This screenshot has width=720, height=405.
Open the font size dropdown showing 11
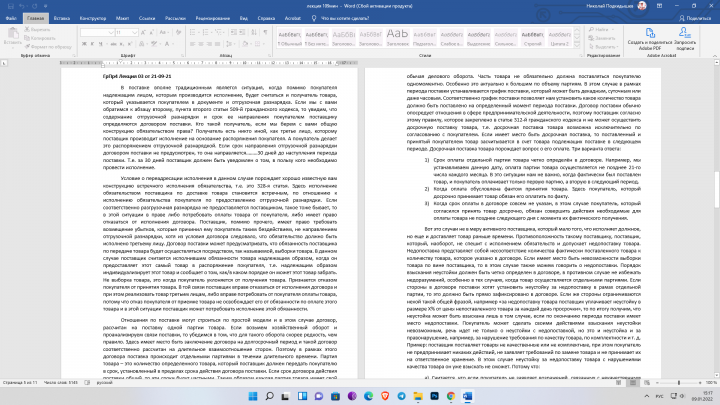click(126, 33)
